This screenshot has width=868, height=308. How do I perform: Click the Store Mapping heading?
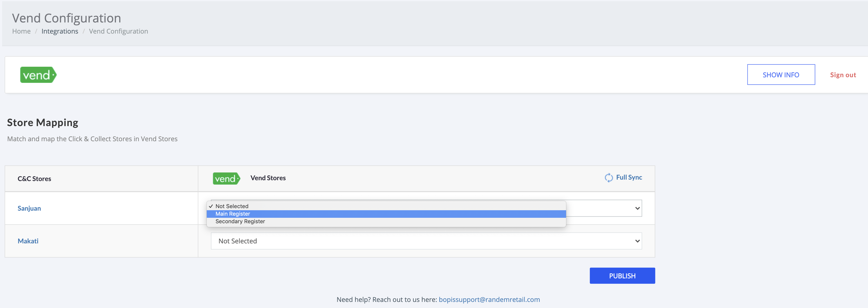click(x=42, y=122)
